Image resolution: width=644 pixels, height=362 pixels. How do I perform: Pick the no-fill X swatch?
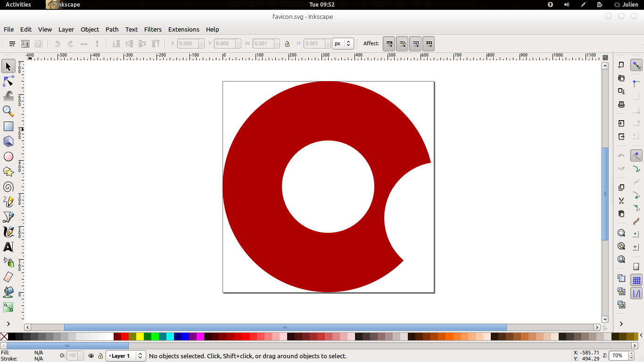click(x=4, y=336)
